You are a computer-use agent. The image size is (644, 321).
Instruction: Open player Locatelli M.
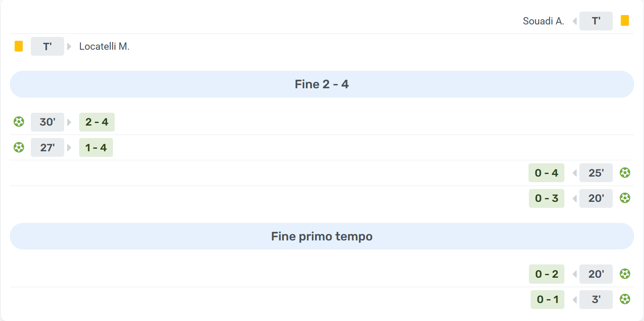[x=104, y=46]
